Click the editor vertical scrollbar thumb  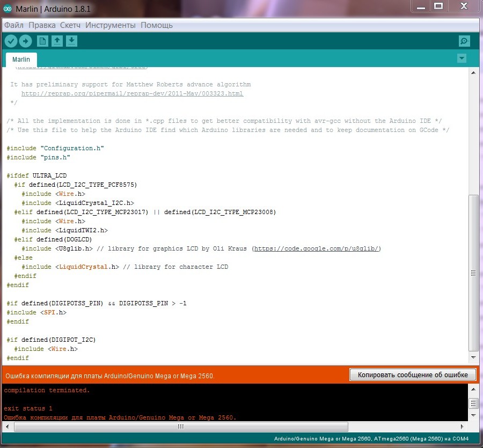click(x=473, y=273)
